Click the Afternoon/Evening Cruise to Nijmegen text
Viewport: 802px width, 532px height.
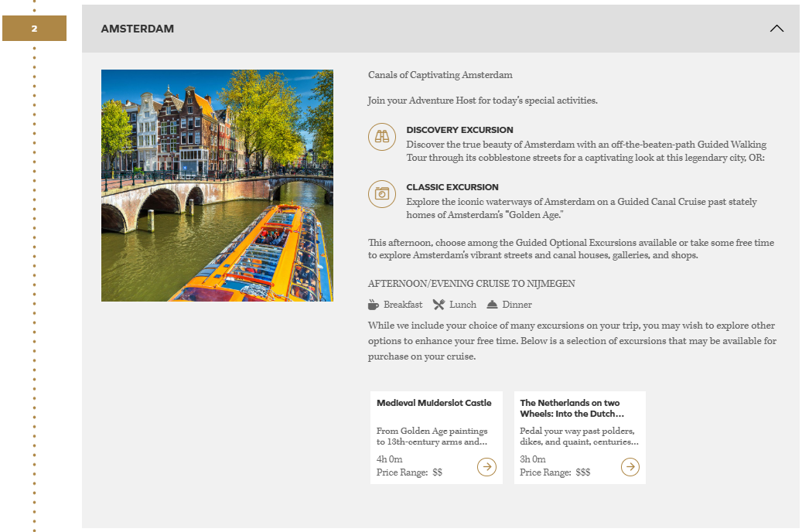click(471, 284)
